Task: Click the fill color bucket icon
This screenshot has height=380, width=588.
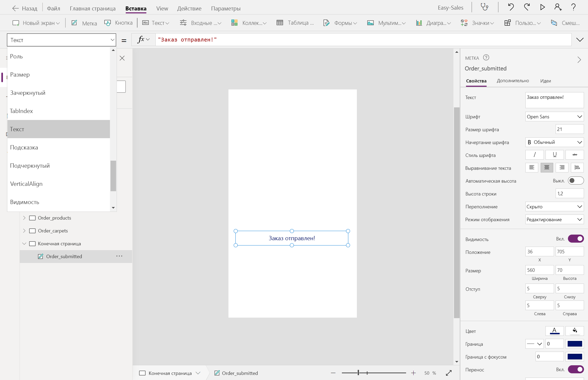Action: (575, 331)
